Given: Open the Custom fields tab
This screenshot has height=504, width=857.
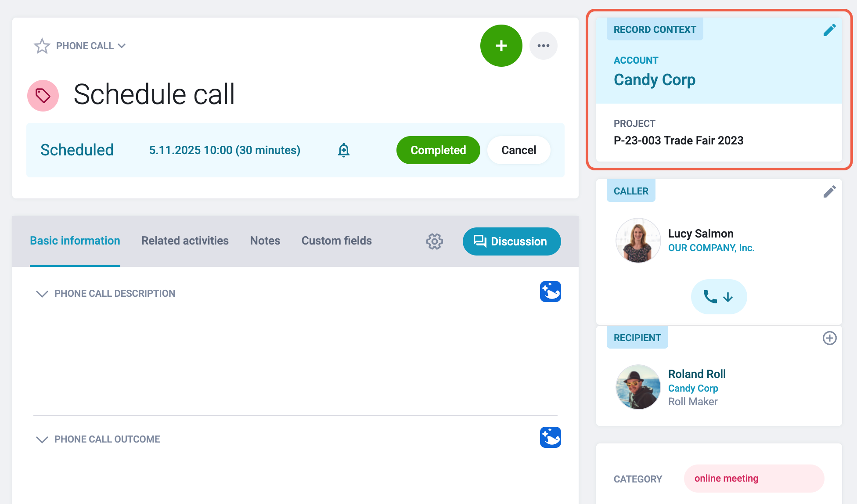Looking at the screenshot, I should (337, 241).
